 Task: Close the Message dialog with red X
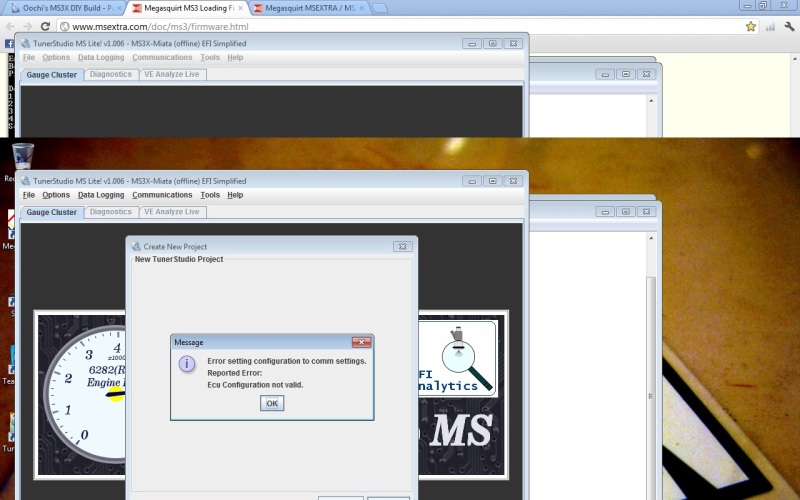[361, 342]
